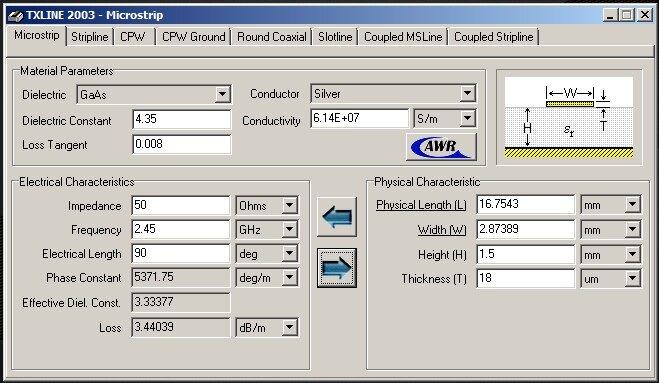Click the Conductivity field 6.14E+07

point(359,118)
